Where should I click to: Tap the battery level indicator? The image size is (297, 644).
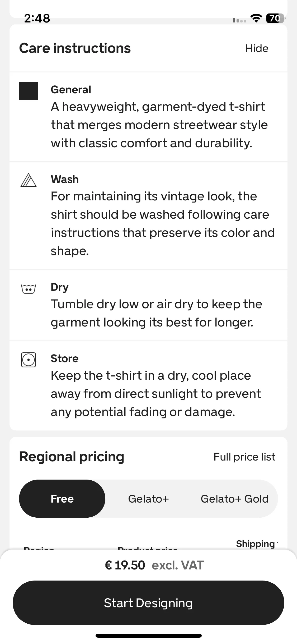click(x=276, y=18)
